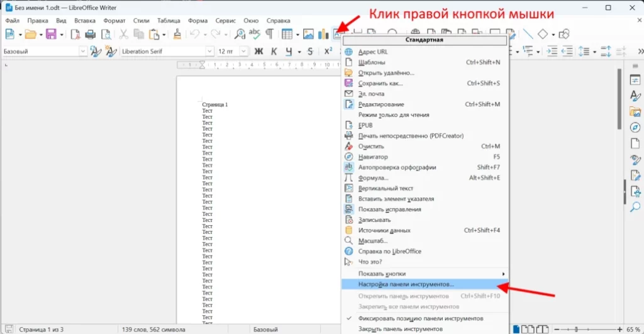Click the New document toolbar icon
Image resolution: width=644 pixels, height=334 pixels.
coord(9,34)
